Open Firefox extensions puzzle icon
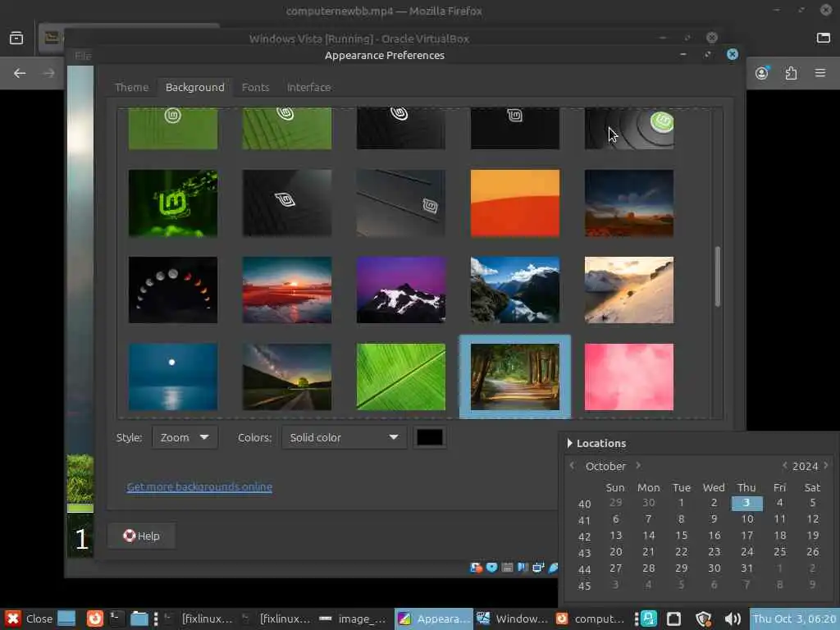The height and width of the screenshot is (630, 840). (x=792, y=73)
